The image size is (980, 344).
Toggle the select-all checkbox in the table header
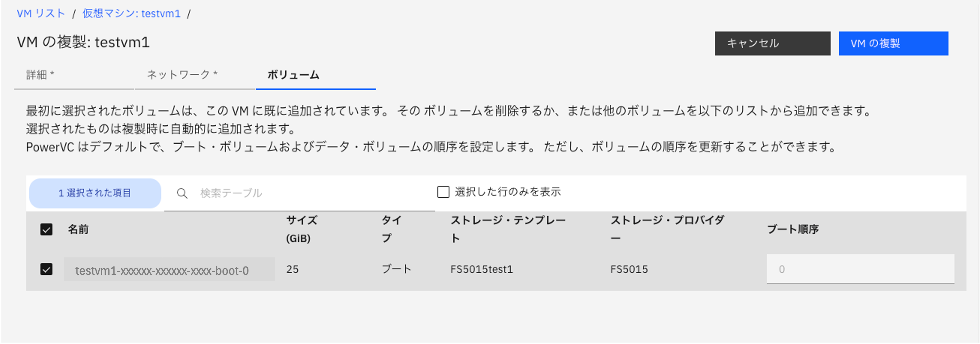click(46, 230)
